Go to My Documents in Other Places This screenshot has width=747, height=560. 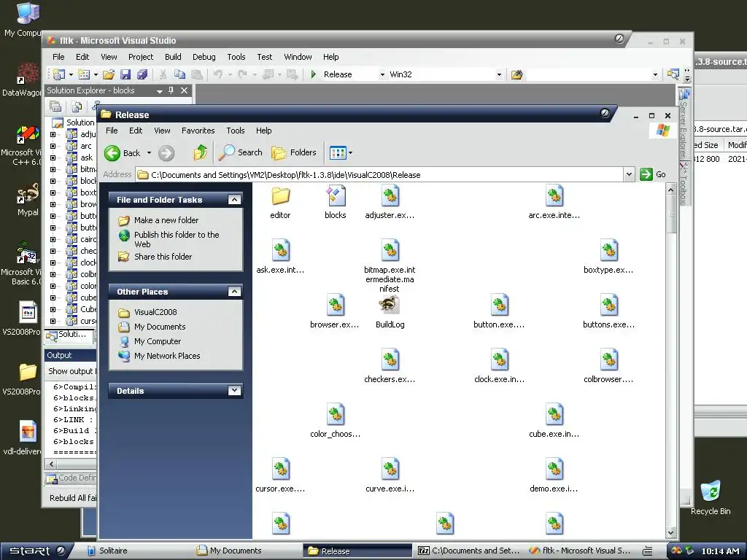tap(160, 327)
